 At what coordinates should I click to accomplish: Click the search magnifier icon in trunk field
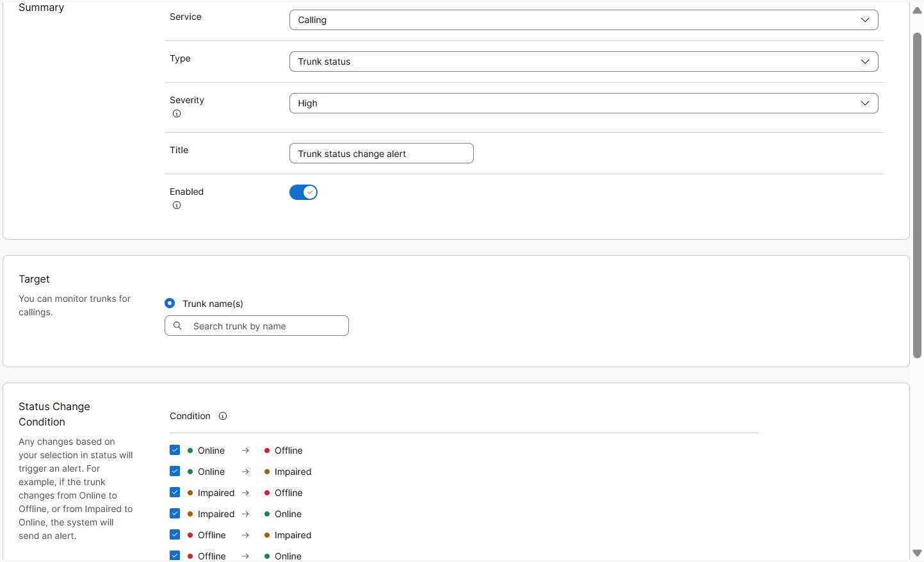(178, 326)
